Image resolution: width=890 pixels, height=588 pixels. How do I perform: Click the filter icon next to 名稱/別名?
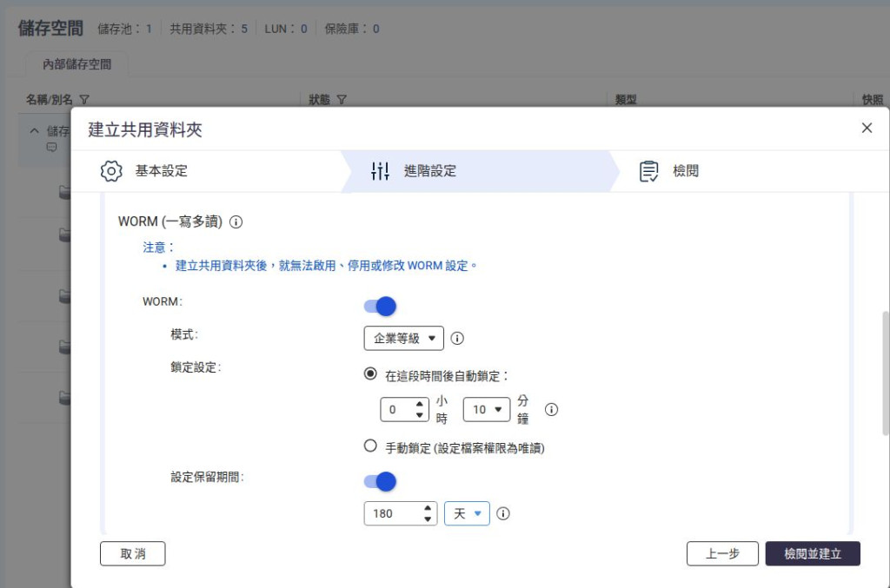click(x=84, y=100)
